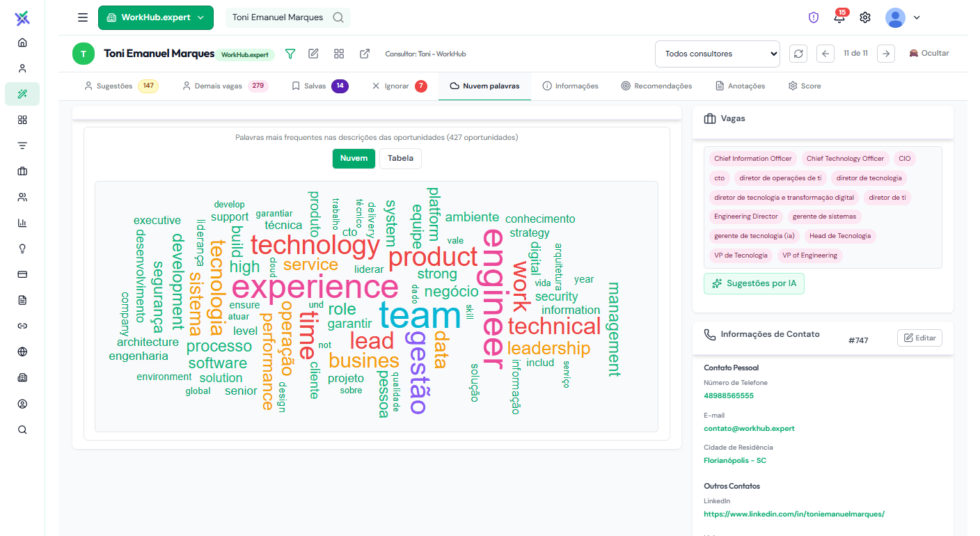Viewport: 980px width, 536px height.
Task: Open the Recomendações tab
Action: tap(656, 86)
